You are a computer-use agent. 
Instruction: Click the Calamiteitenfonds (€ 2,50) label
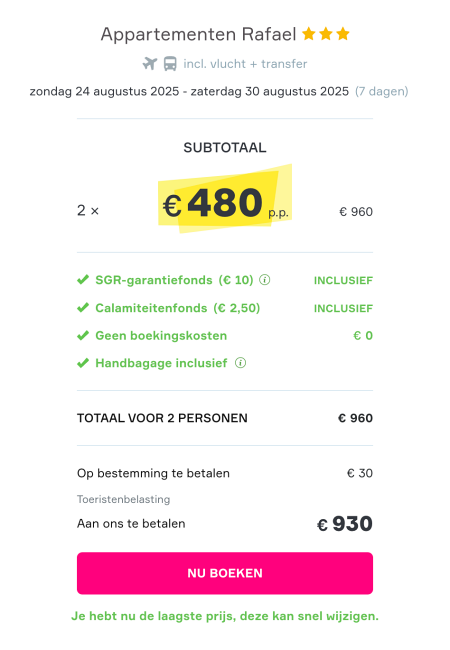(178, 308)
